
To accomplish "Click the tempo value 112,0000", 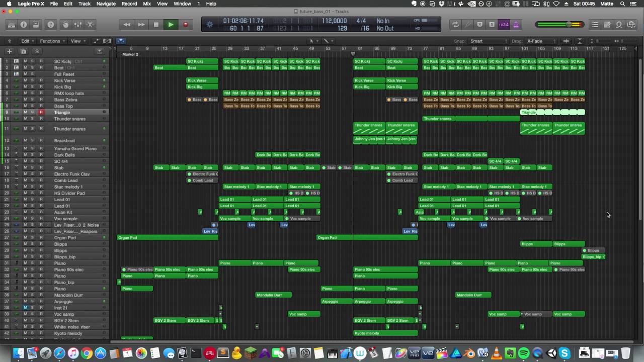I will pyautogui.click(x=335, y=21).
